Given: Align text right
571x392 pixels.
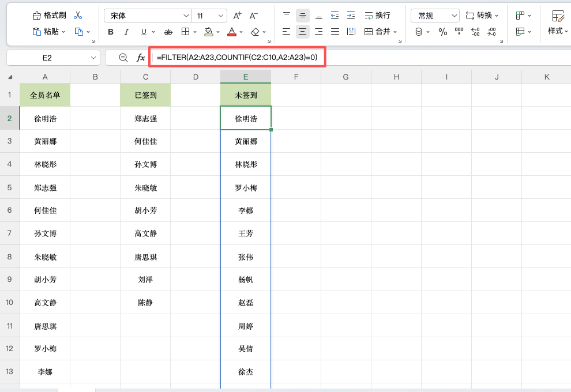Looking at the screenshot, I should (318, 32).
